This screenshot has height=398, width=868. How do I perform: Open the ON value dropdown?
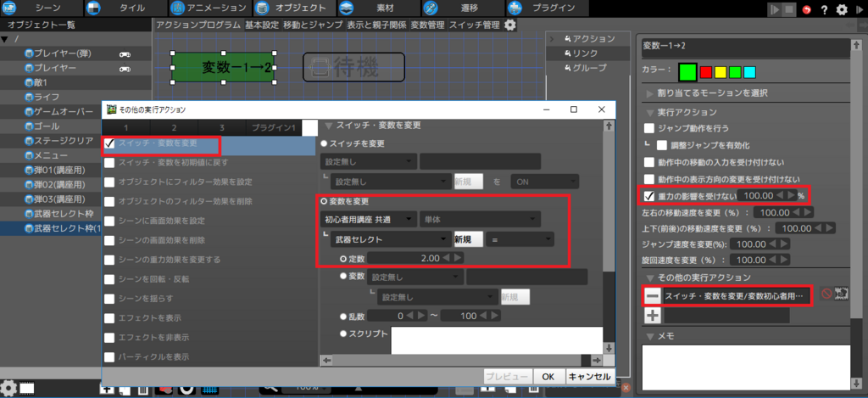click(545, 181)
